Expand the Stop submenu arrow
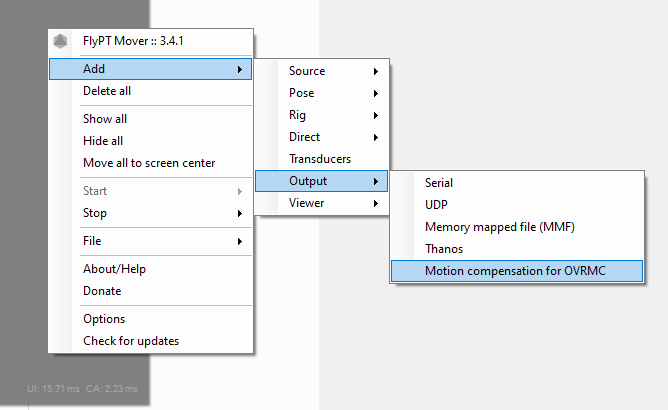The height and width of the screenshot is (410, 668). [240, 213]
